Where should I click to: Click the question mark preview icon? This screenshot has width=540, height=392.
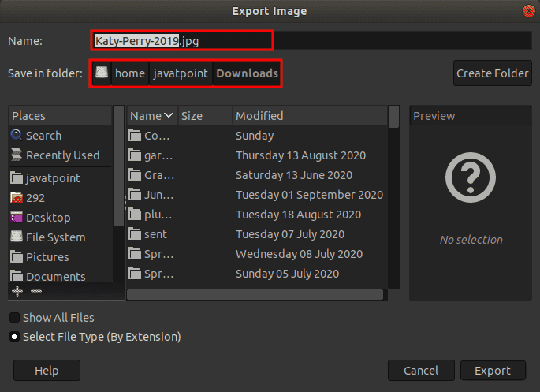(471, 177)
